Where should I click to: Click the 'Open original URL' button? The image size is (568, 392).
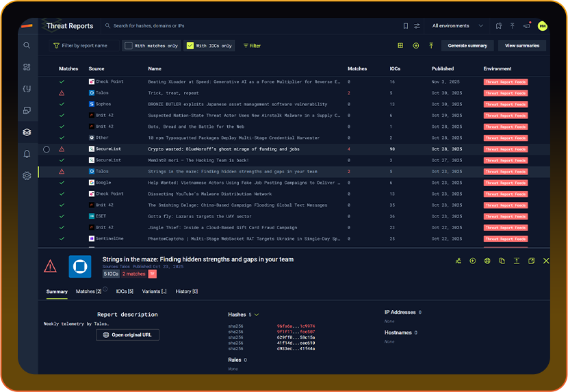tap(127, 335)
